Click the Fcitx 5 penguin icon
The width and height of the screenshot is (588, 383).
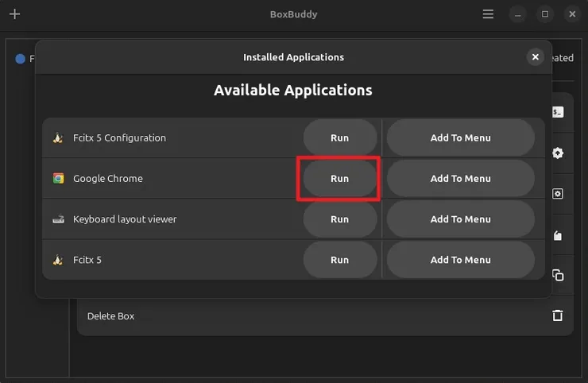pos(58,260)
